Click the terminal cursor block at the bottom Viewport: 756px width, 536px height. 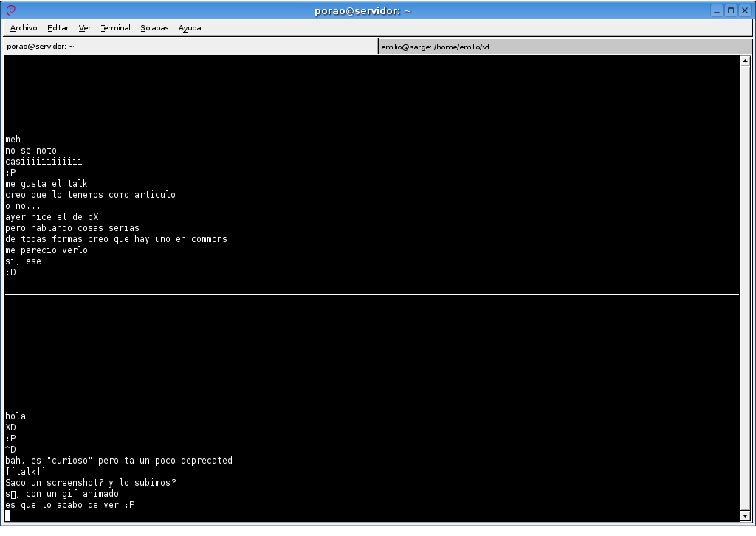(8, 515)
